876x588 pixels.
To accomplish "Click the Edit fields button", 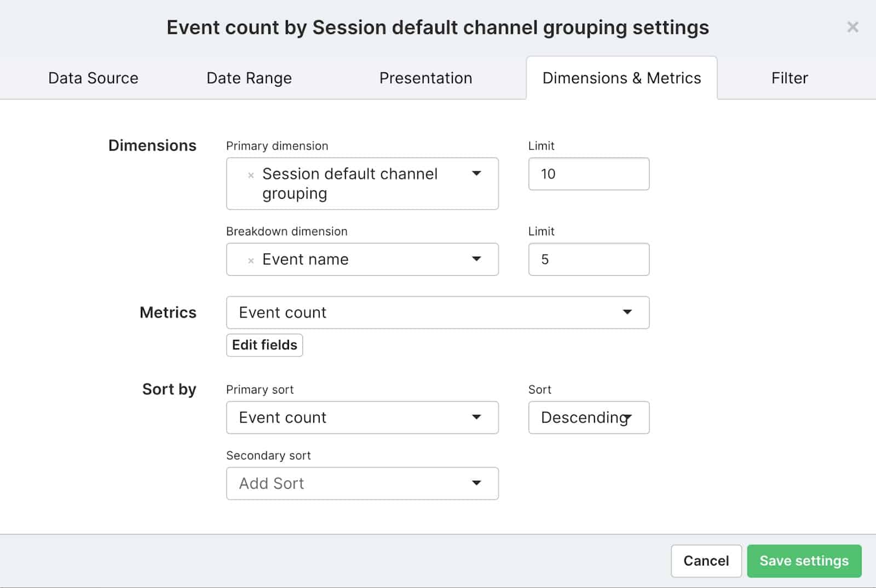I will pos(264,345).
